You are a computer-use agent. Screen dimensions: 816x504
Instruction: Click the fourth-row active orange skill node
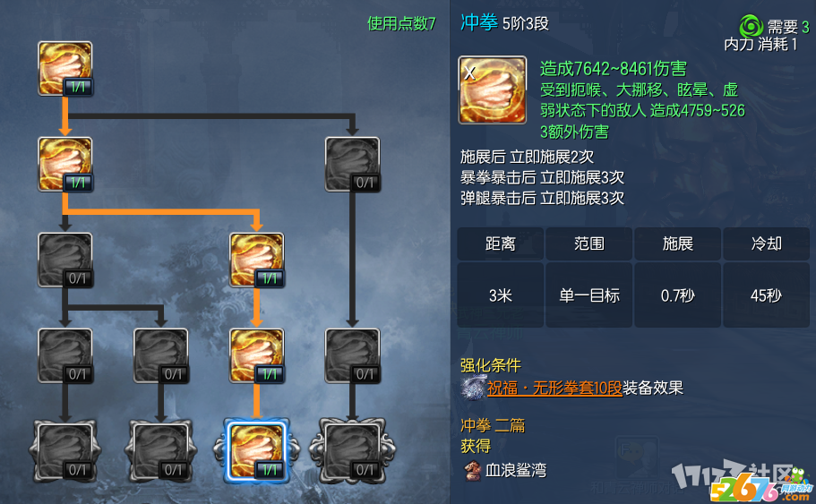click(x=256, y=355)
